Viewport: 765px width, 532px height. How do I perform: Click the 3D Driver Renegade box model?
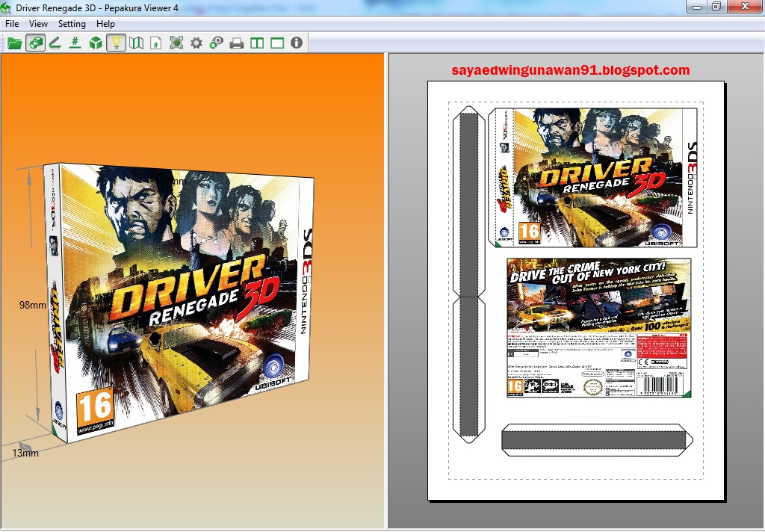pyautogui.click(x=179, y=303)
